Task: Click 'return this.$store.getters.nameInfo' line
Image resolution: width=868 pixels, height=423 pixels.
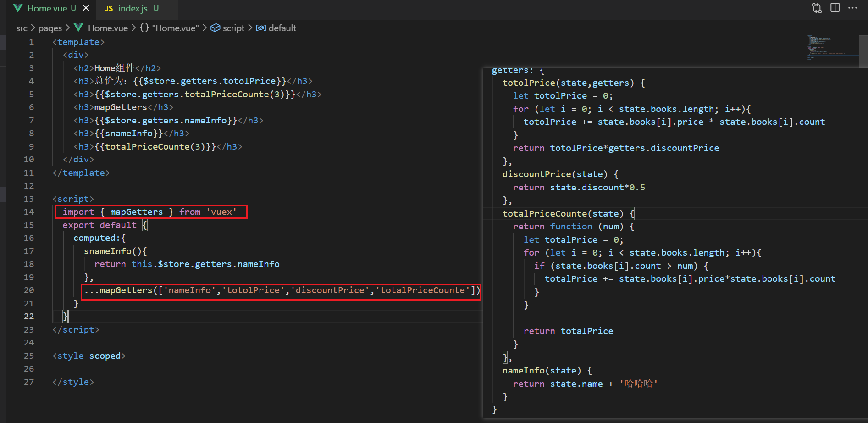Action: pos(187,264)
